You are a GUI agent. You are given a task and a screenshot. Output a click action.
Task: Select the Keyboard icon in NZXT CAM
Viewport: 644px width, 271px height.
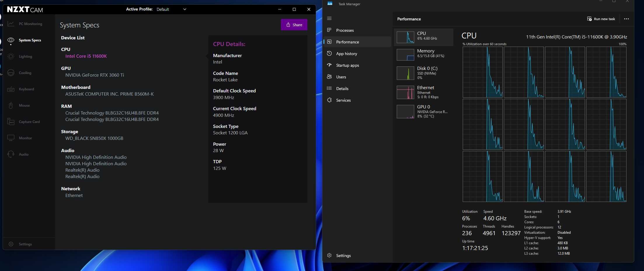coord(11,89)
